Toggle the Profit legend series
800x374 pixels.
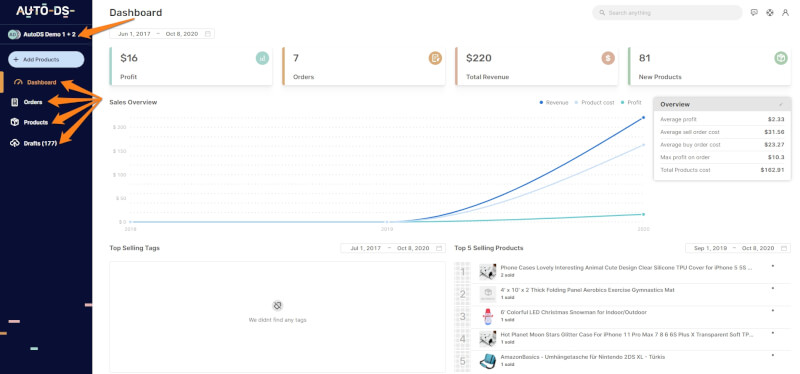tap(631, 103)
